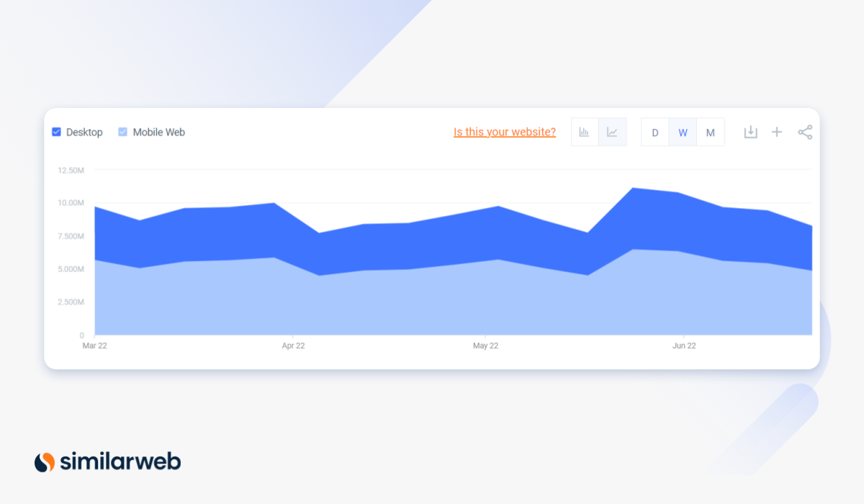Switch to line chart view
Image resolution: width=864 pixels, height=504 pixels.
(x=612, y=132)
